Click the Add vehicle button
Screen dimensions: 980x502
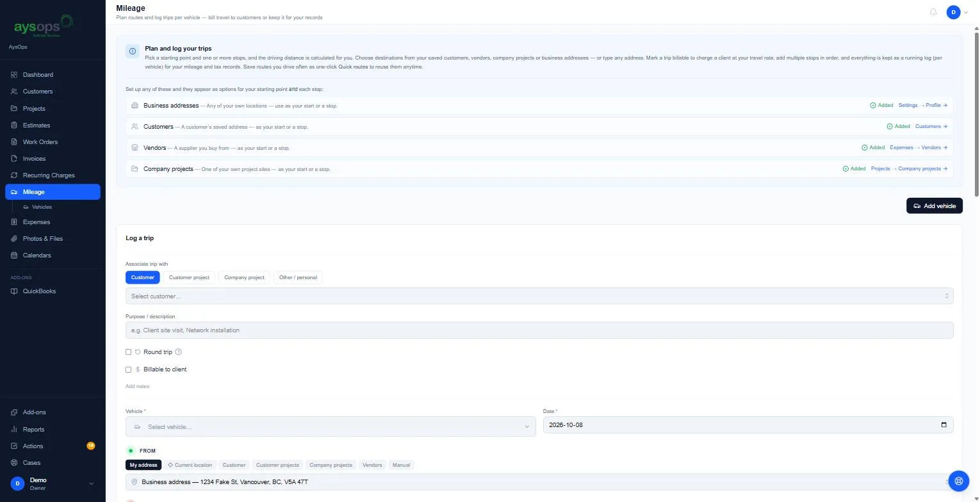click(935, 206)
